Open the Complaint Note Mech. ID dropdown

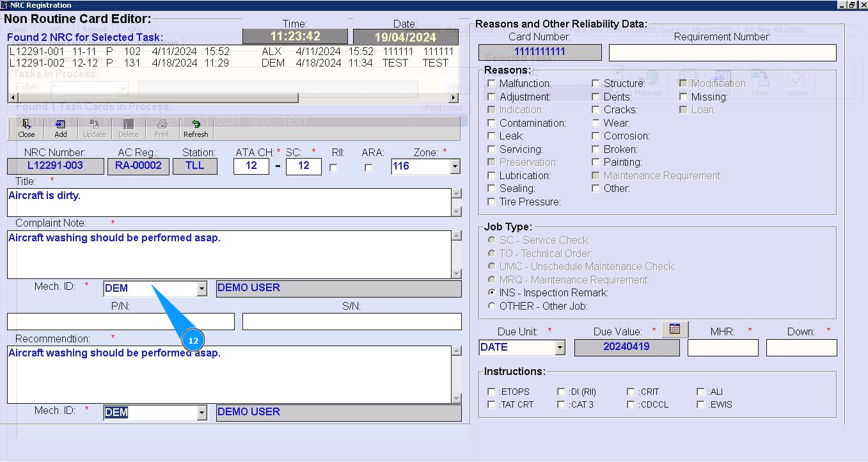(x=202, y=289)
